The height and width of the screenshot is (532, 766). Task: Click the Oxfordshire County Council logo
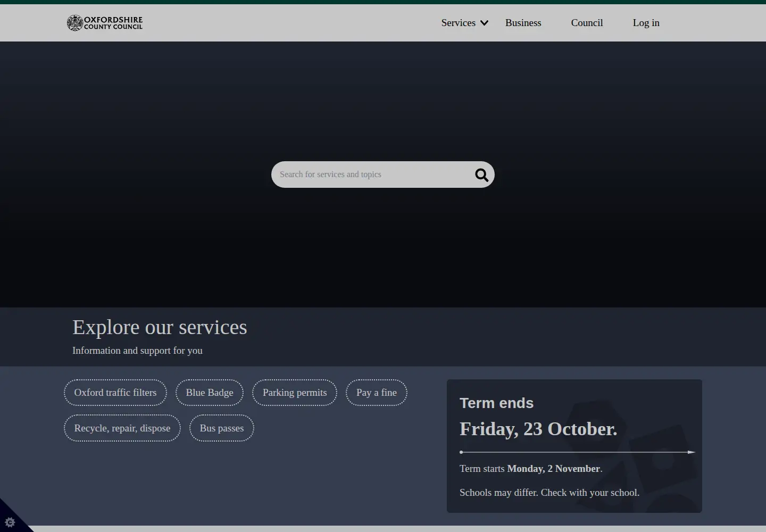pos(105,23)
